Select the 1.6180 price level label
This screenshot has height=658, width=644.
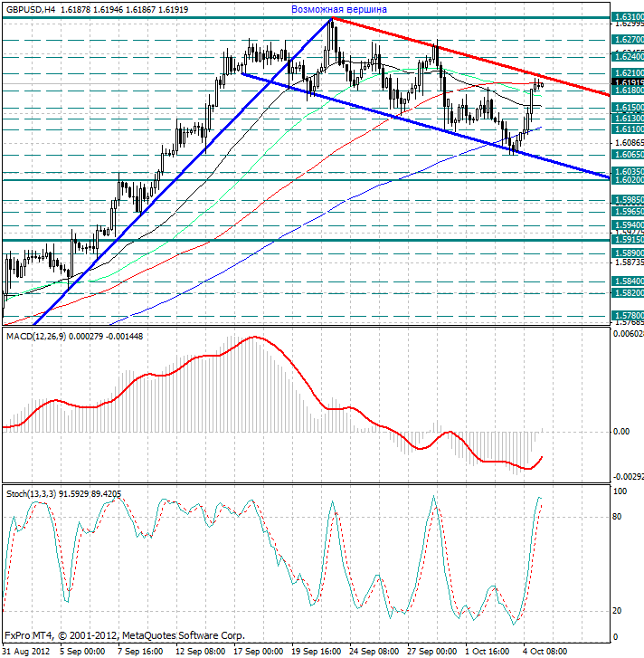[x=628, y=91]
